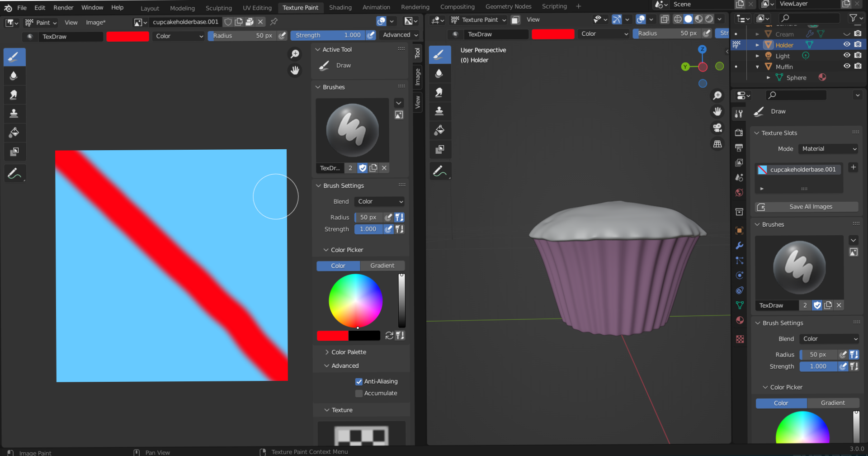This screenshot has width=868, height=456.
Task: Disable the Anti-Aliasing checkbox
Action: [359, 381]
